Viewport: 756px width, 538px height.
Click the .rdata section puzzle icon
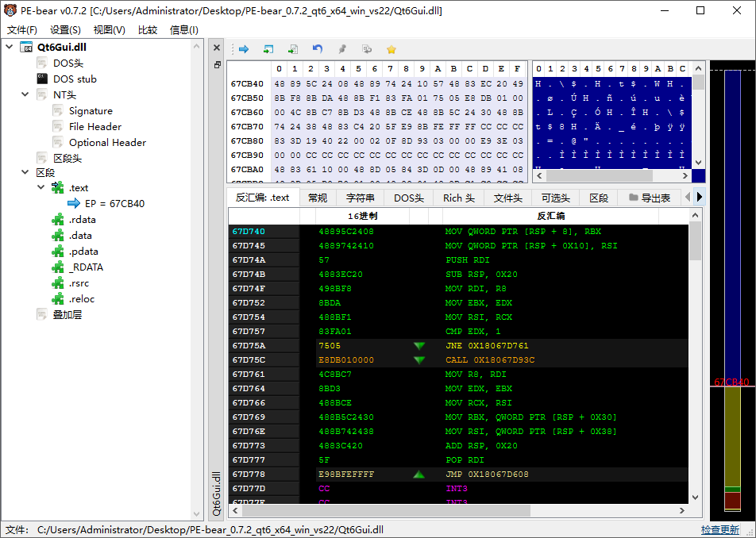[58, 220]
